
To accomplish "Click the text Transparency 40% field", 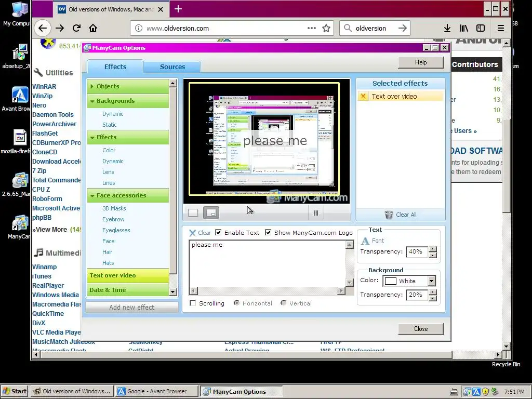I will [416, 252].
